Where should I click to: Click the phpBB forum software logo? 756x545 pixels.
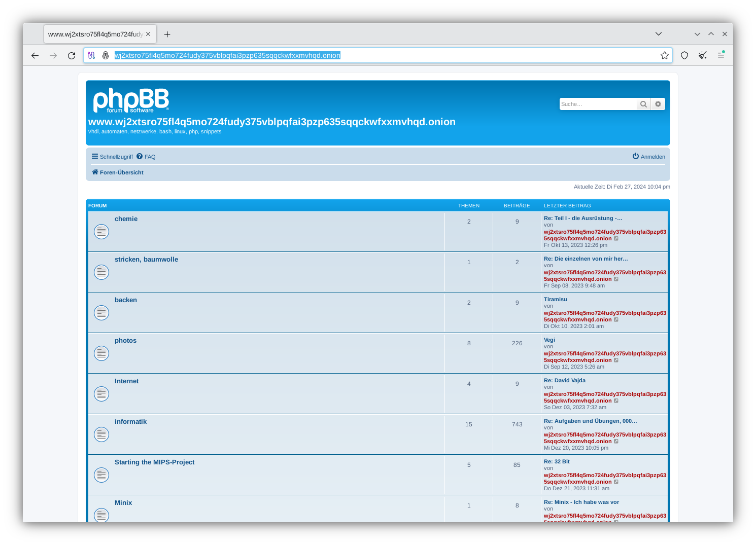point(131,100)
